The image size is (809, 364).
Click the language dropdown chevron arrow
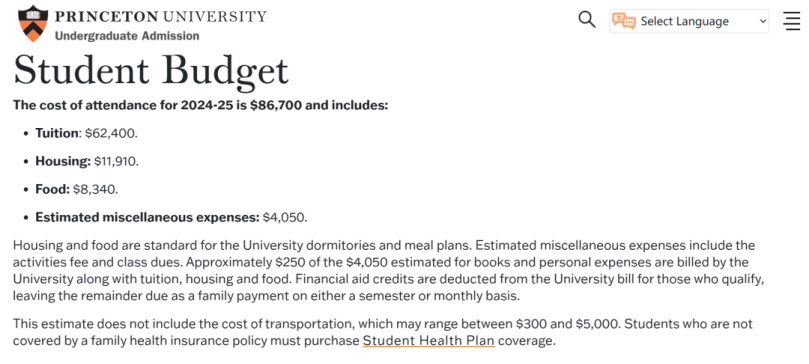point(763,22)
